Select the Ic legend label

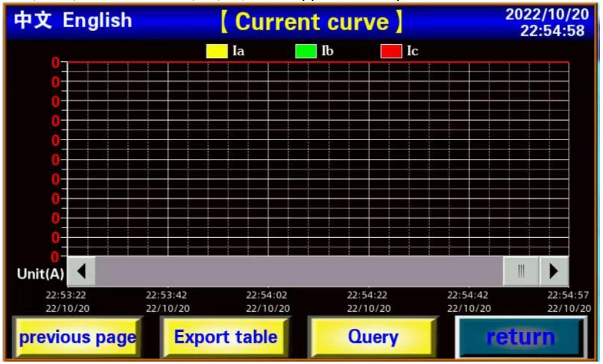[413, 52]
